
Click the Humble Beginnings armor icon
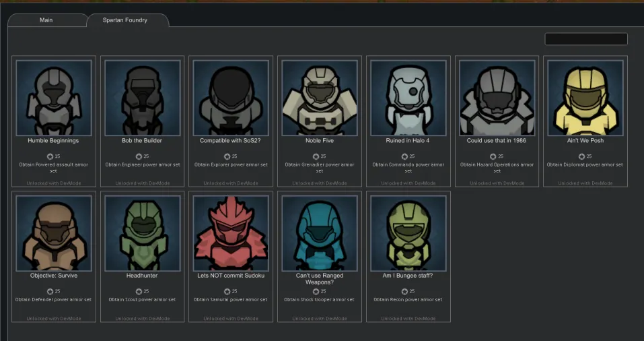pyautogui.click(x=53, y=98)
